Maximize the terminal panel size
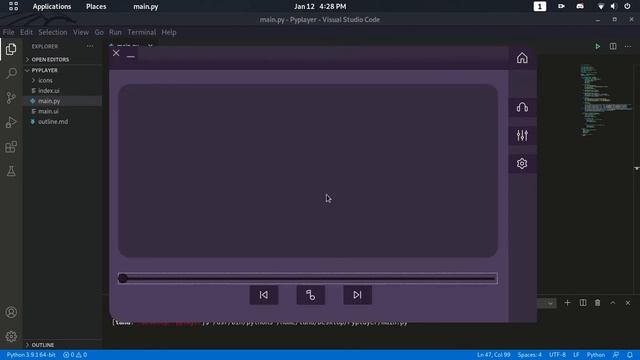Viewport: 640px width, 360px height. 613,303
